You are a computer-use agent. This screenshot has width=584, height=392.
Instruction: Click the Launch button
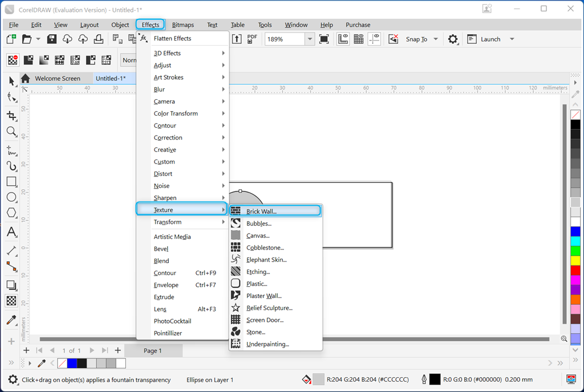(485, 39)
